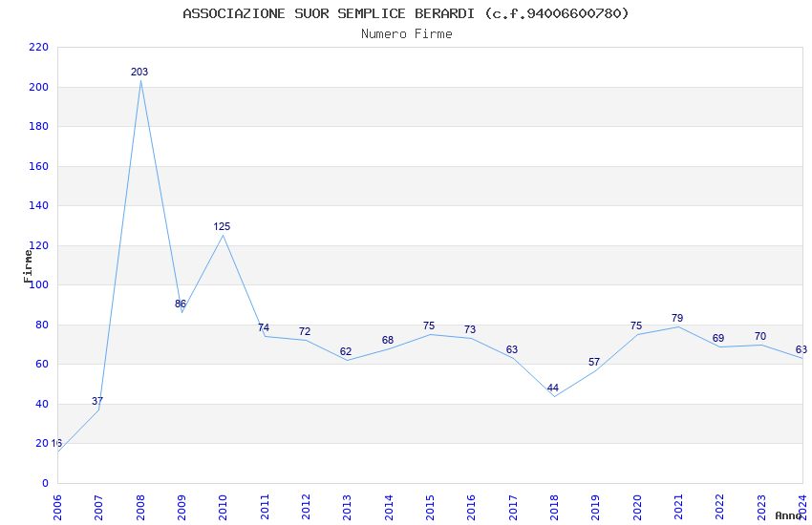Click x-axis year label 2016
Viewport: 812px width, 525px height.
(x=472, y=507)
